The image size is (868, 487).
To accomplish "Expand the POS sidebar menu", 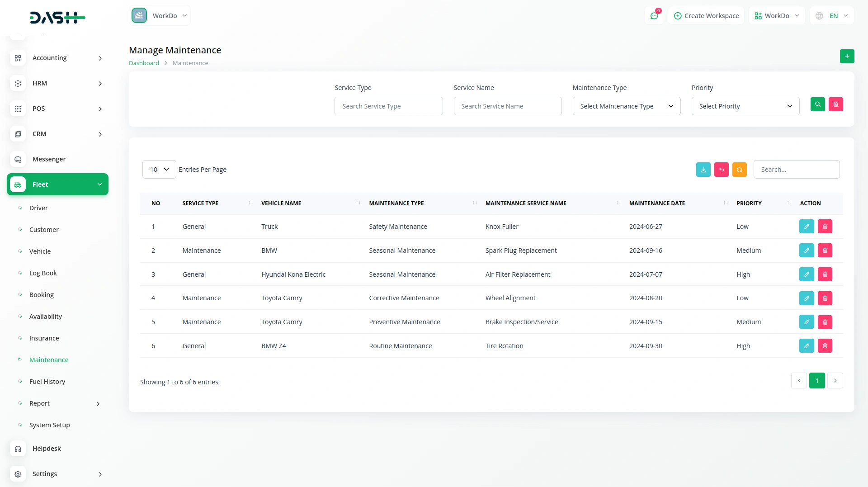I will pos(57,109).
